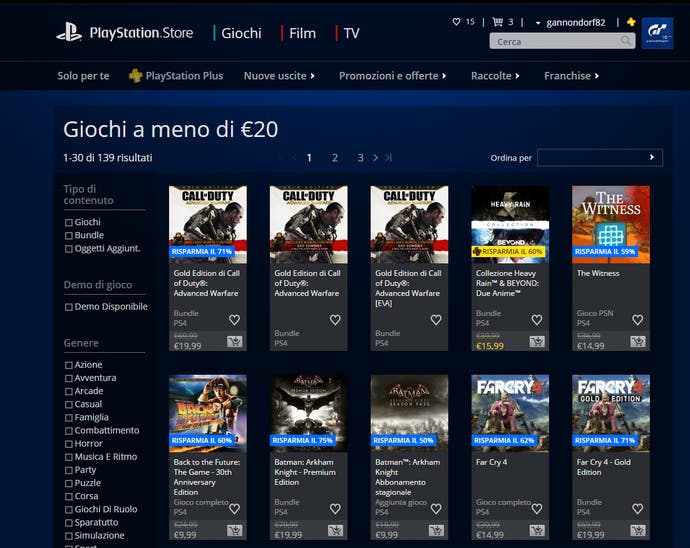
Task: Check the Giochi content filter
Action: click(69, 223)
